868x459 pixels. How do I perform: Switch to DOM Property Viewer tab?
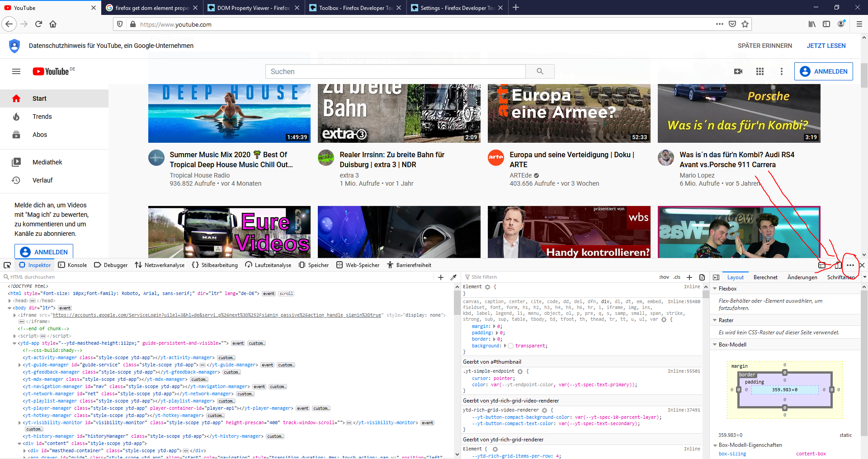(254, 8)
